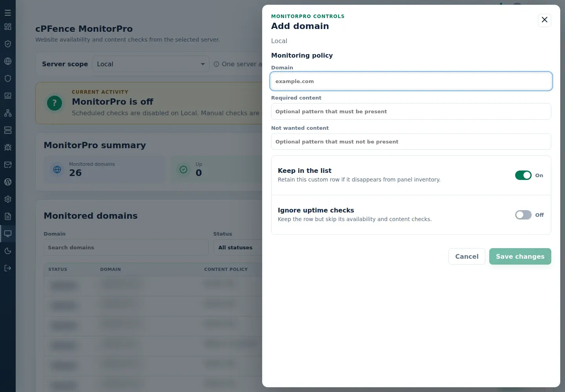Close the Add domain dialog with X
The image size is (565, 392).
click(545, 20)
